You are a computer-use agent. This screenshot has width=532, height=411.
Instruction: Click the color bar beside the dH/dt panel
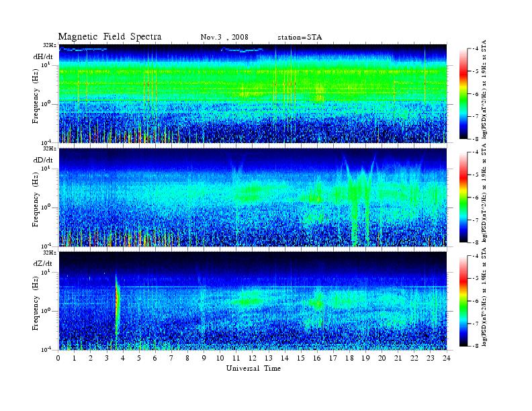click(x=463, y=94)
